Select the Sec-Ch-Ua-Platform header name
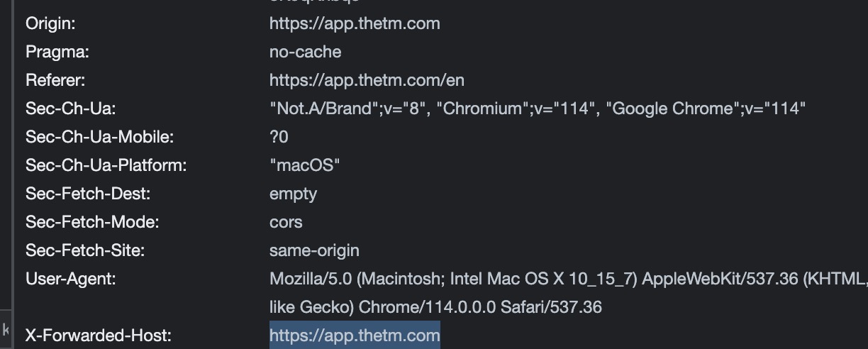Viewport: 868px width, 349px height. point(106,165)
